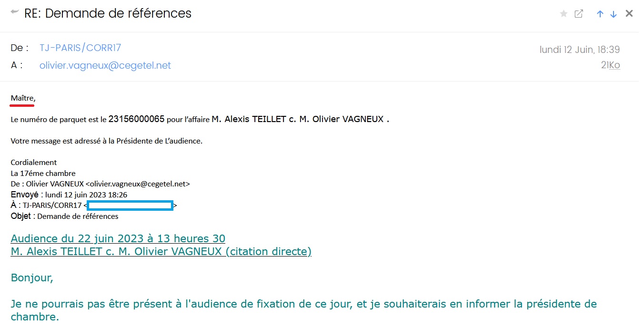
Task: Click recipient olivier.vagneux@cegetel.net address
Action: (x=105, y=65)
